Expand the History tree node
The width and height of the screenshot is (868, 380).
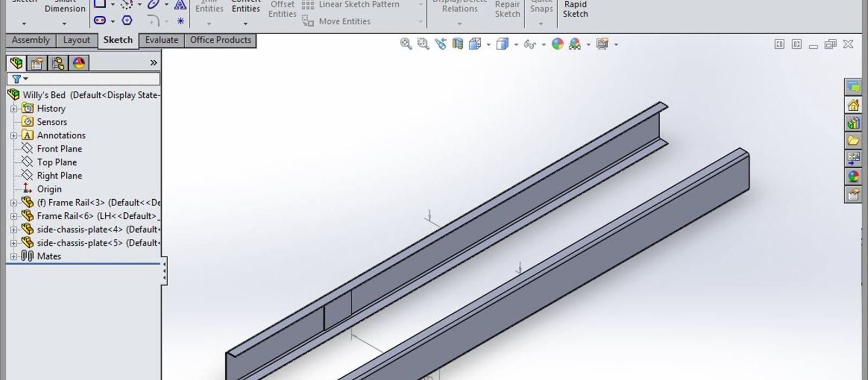[14, 109]
